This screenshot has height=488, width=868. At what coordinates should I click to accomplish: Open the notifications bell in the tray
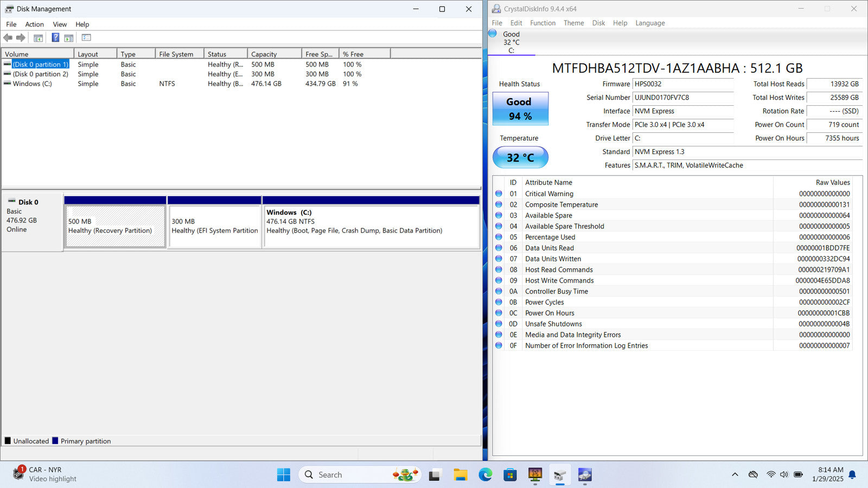point(852,474)
